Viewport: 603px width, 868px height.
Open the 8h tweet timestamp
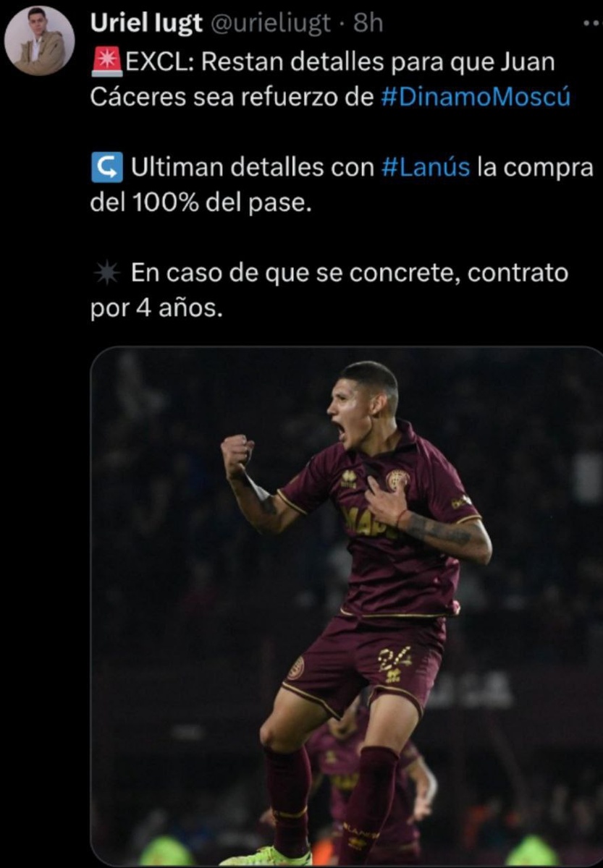[367, 24]
